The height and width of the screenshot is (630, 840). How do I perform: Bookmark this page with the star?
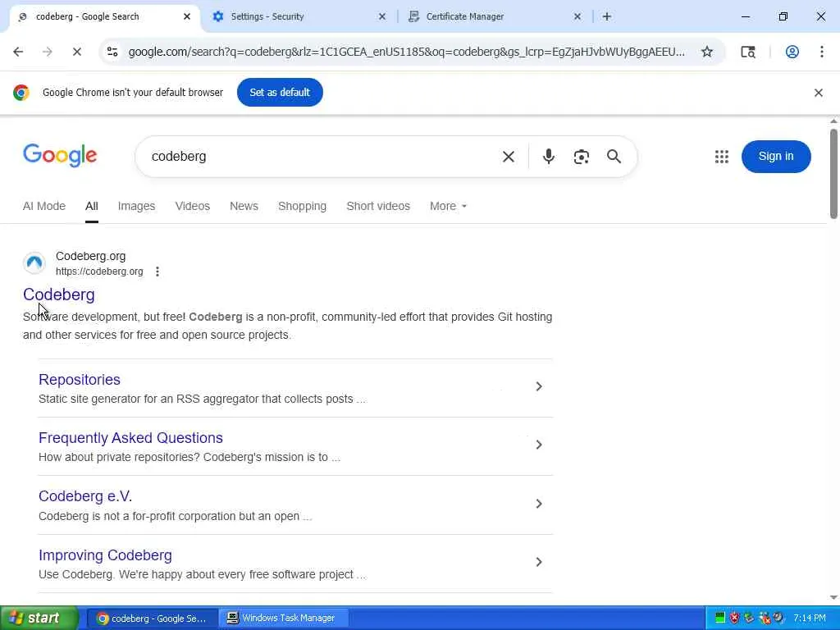pyautogui.click(x=707, y=52)
